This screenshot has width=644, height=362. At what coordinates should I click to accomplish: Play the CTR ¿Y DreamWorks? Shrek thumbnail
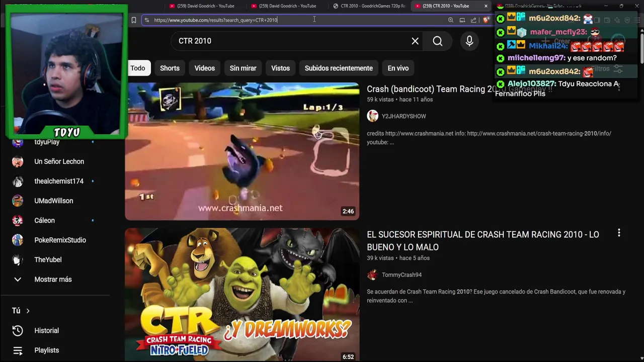(242, 295)
